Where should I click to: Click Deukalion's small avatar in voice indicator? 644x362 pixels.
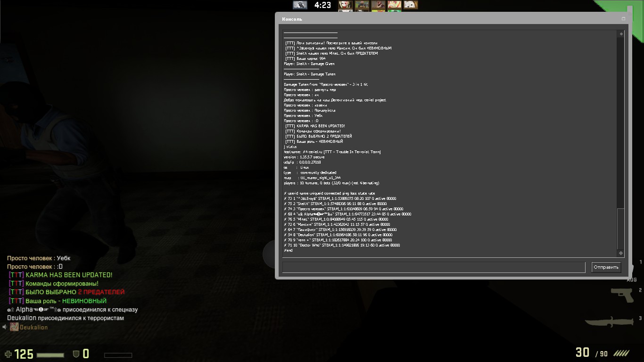(14, 327)
